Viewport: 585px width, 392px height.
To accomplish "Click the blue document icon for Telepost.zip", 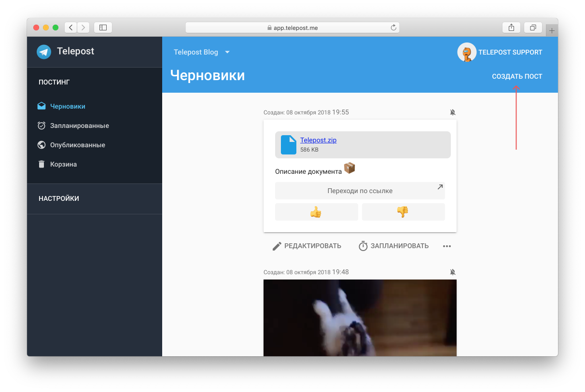I will pyautogui.click(x=288, y=144).
